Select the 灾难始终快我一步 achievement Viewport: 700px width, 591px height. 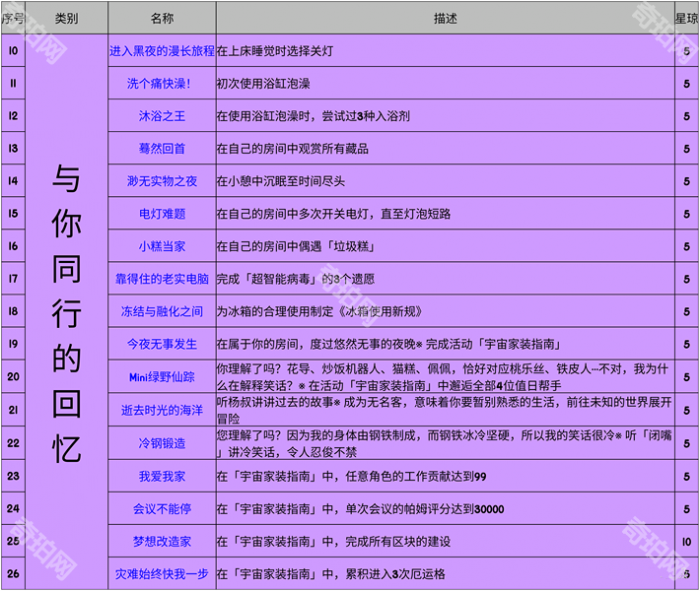161,574
